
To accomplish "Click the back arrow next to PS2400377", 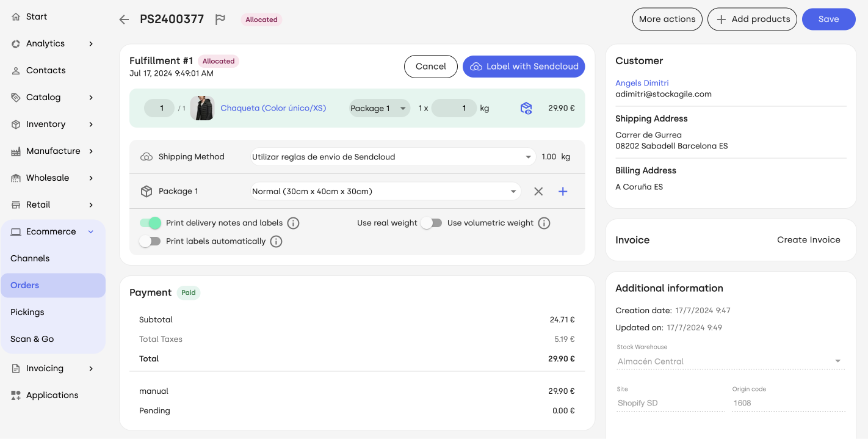I will click(124, 20).
